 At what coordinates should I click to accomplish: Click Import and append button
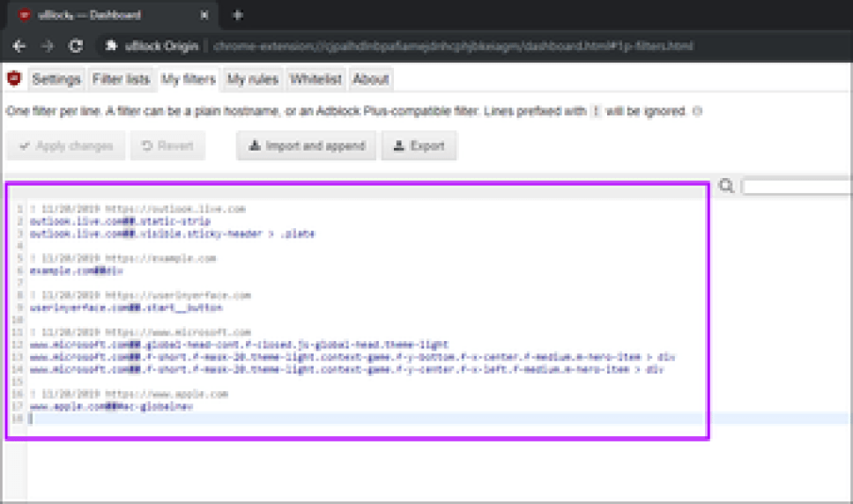(x=306, y=145)
